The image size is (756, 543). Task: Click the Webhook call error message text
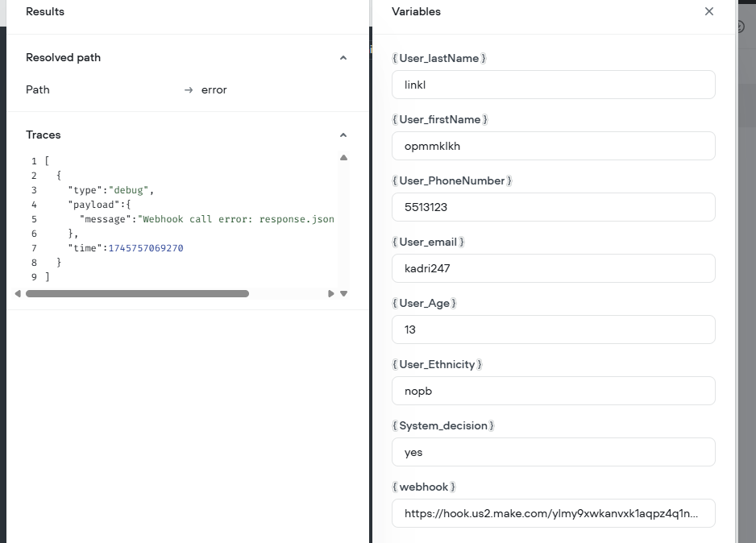[x=236, y=219]
